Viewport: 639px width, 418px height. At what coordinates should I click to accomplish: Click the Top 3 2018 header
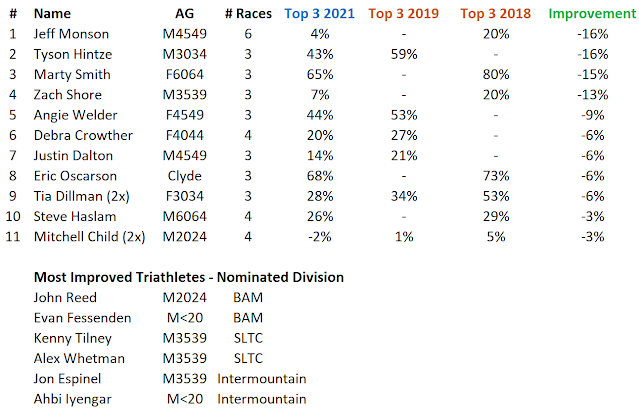pos(496,13)
